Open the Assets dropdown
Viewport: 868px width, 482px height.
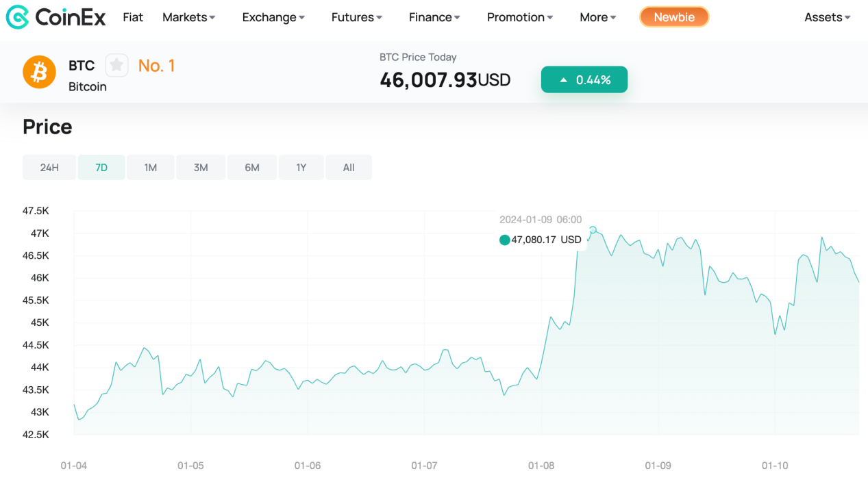[x=827, y=17]
